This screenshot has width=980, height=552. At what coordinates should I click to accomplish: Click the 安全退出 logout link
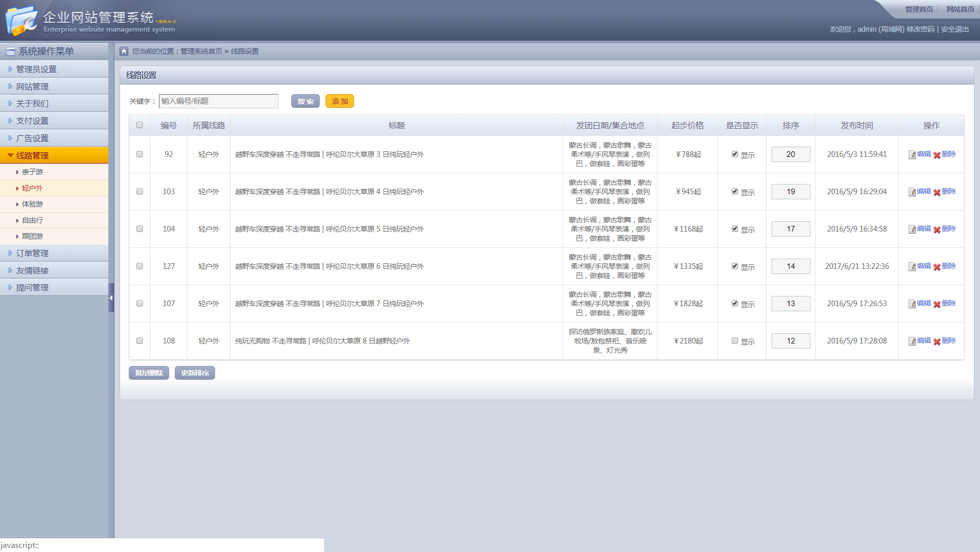coord(955,29)
